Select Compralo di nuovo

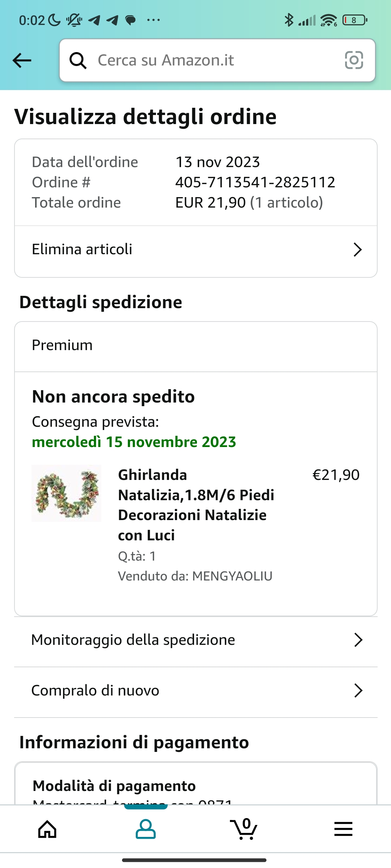tap(95, 690)
